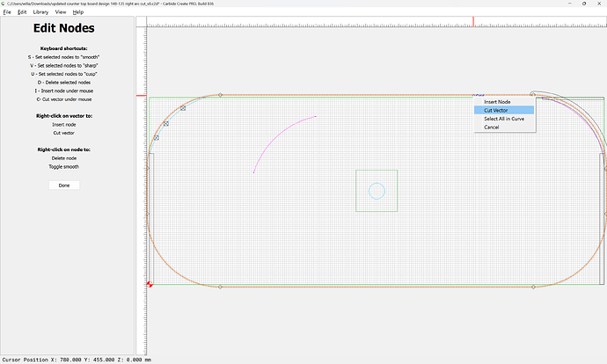Screen dimensions: 607x364
Task: Click the Carbide Create title bar icon
Action: click(x=4, y=4)
